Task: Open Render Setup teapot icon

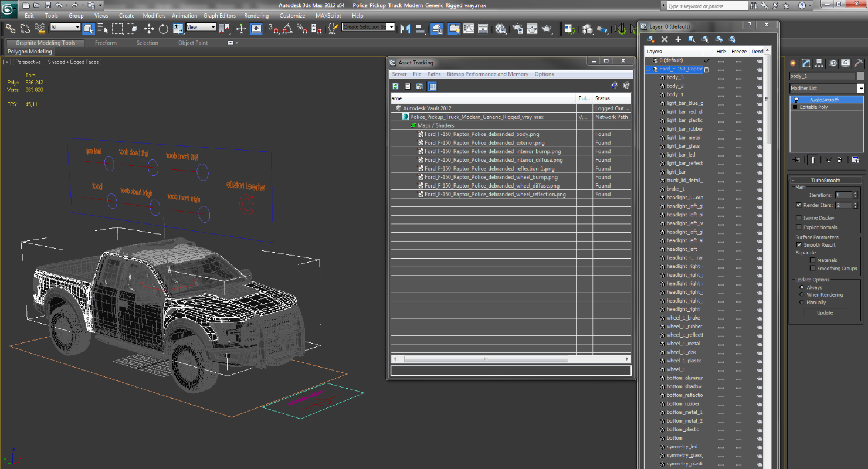Action: [x=517, y=28]
